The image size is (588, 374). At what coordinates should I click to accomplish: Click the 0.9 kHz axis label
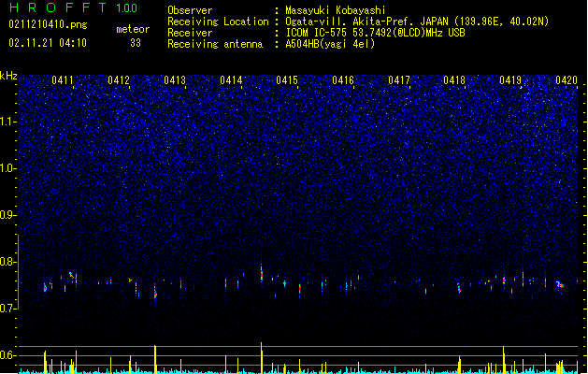point(8,215)
